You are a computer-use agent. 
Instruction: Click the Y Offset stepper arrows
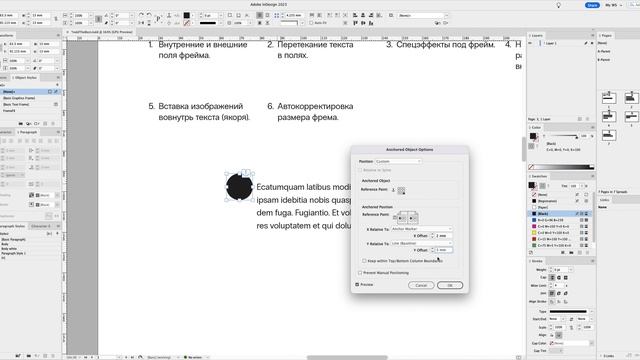432,250
